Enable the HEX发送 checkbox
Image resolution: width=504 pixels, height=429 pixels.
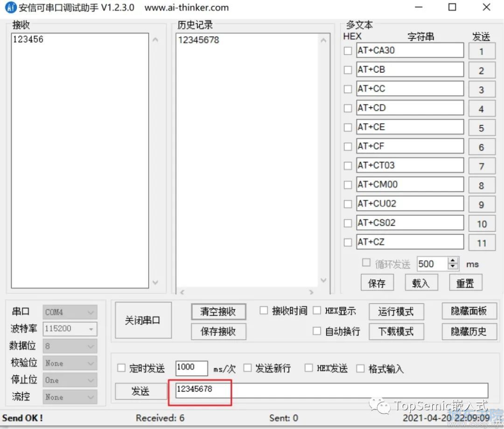(308, 368)
